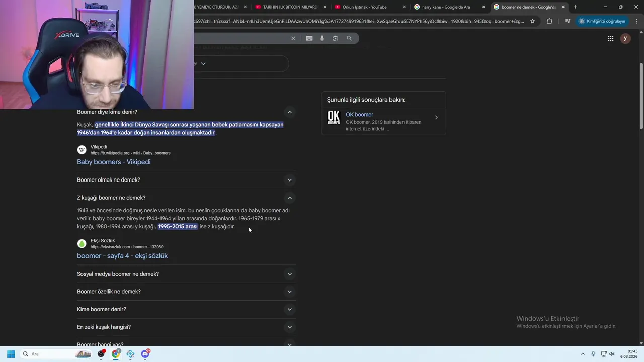Click the tr.wikipedia.org URL breadcrumb

coord(130,153)
